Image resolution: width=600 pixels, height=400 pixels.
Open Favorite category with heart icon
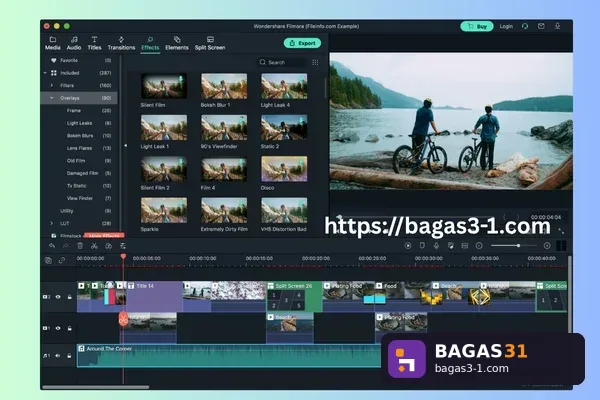[54, 60]
